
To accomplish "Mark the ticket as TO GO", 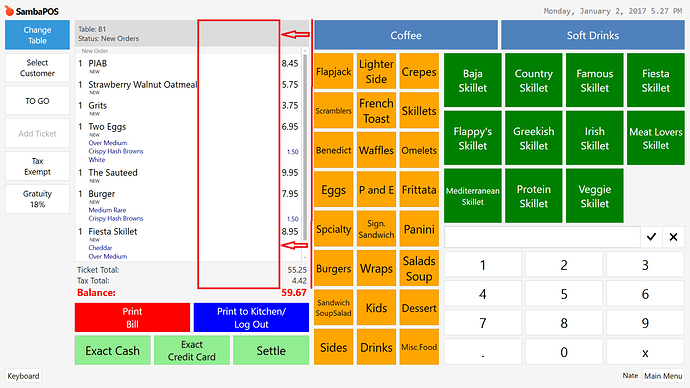I will (x=37, y=101).
